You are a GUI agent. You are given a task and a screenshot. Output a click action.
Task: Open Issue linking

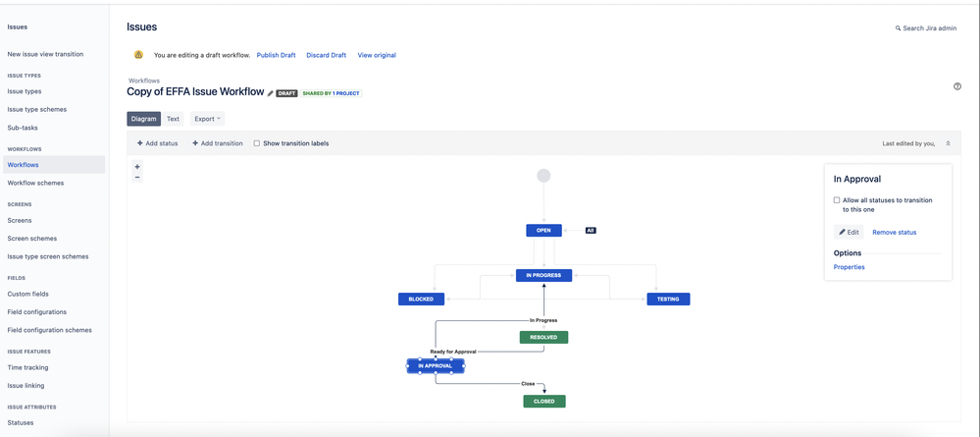click(x=26, y=386)
